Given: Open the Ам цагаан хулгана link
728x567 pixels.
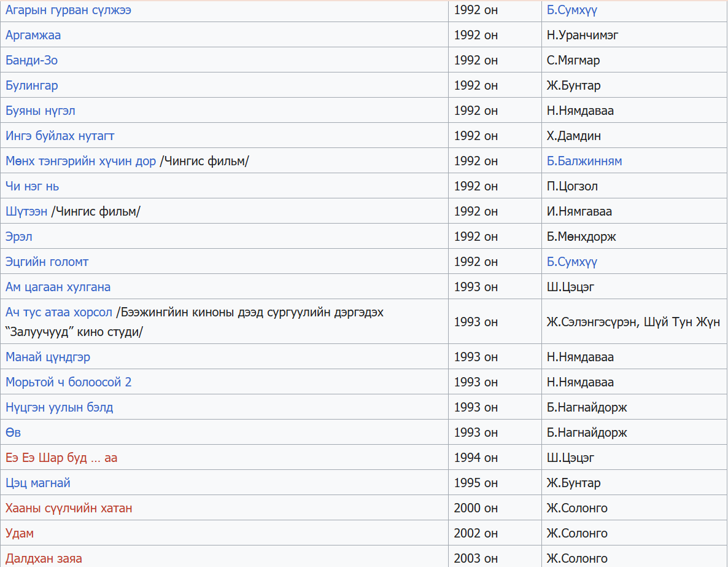Looking at the screenshot, I should tap(58, 287).
